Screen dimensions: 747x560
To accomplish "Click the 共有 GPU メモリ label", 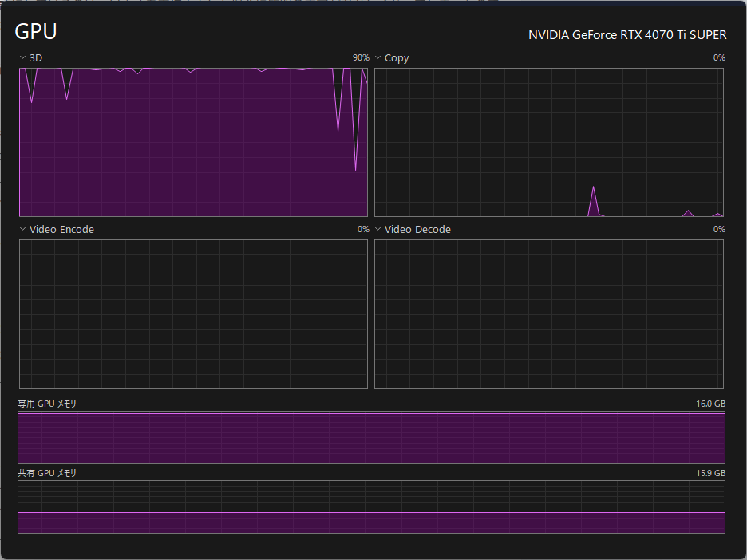I will tap(47, 473).
